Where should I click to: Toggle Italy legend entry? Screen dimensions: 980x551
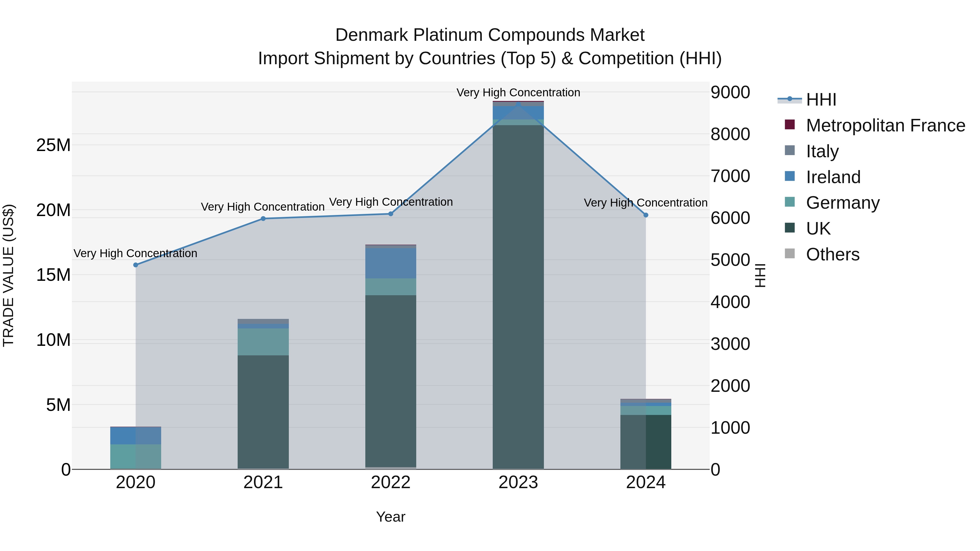coord(811,151)
